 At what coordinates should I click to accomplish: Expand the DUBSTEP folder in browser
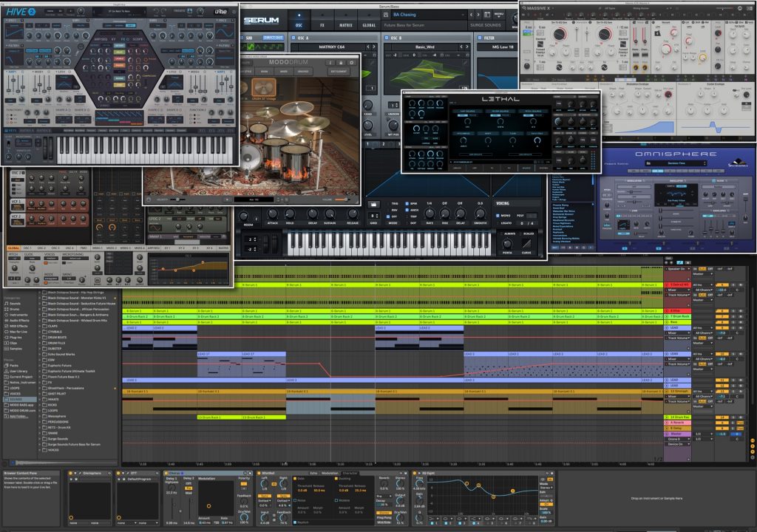[x=40, y=349]
